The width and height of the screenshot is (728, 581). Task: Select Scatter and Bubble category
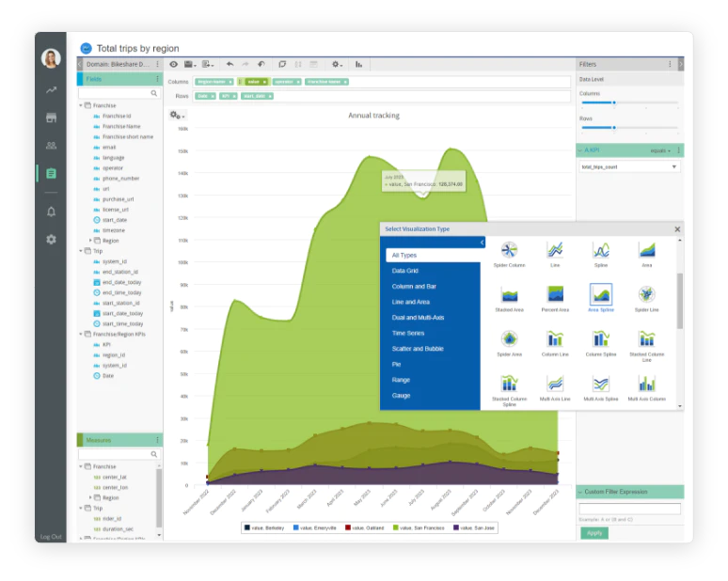point(418,349)
